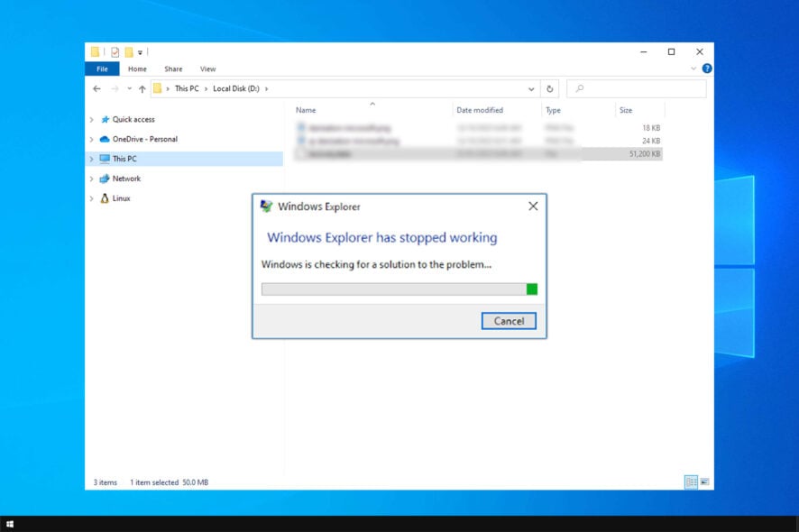
Task: Switch to large thumbnails view via status bar icon
Action: point(705,481)
